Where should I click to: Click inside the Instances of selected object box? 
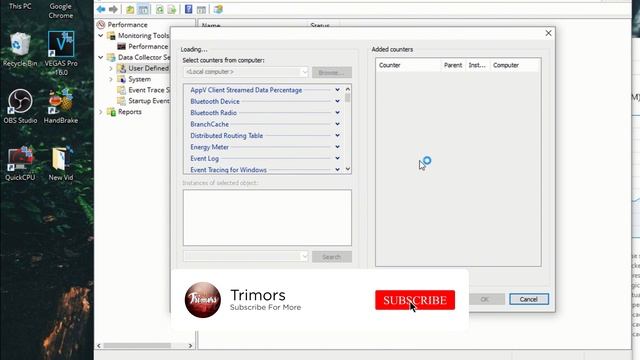(x=267, y=218)
